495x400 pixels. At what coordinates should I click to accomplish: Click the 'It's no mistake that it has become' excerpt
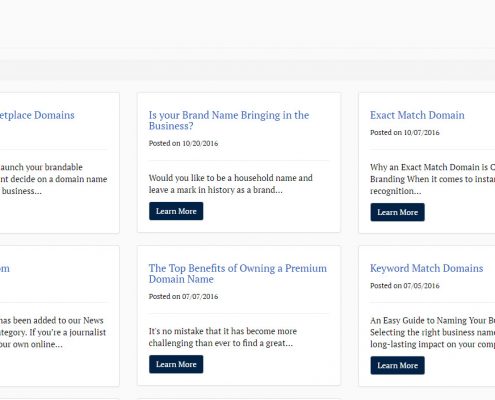click(223, 337)
